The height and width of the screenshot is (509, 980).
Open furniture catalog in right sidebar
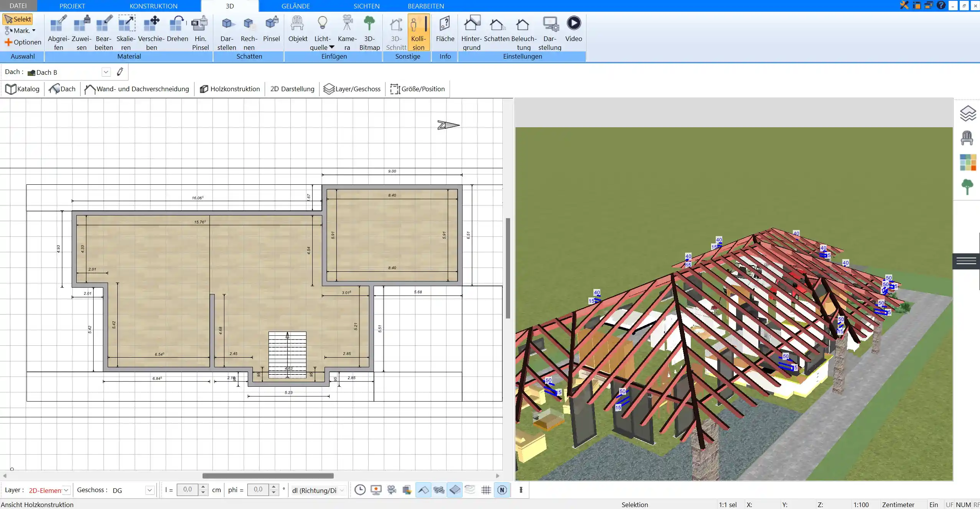pyautogui.click(x=967, y=138)
